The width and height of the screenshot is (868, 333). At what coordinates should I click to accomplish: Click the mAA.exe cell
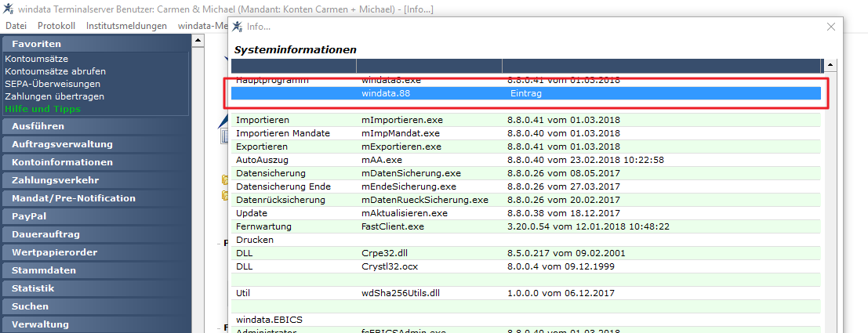[381, 160]
